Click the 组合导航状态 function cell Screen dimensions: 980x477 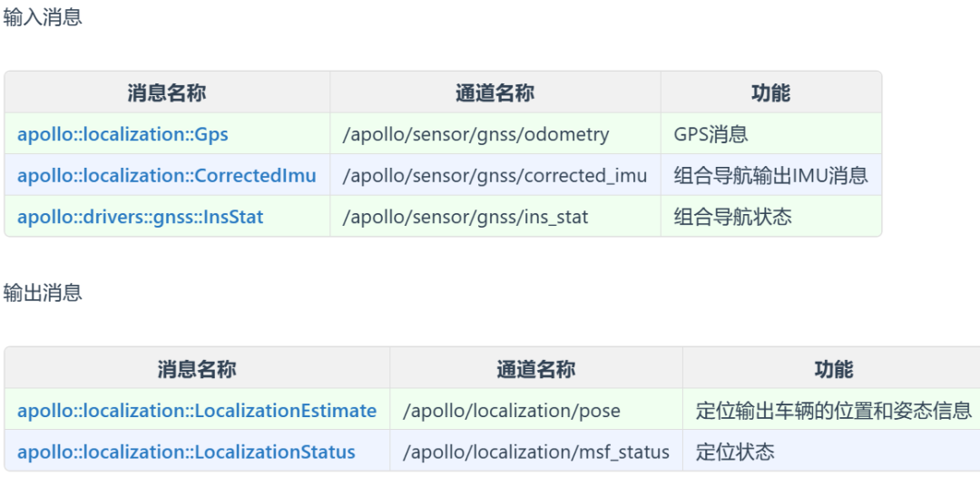(x=733, y=217)
